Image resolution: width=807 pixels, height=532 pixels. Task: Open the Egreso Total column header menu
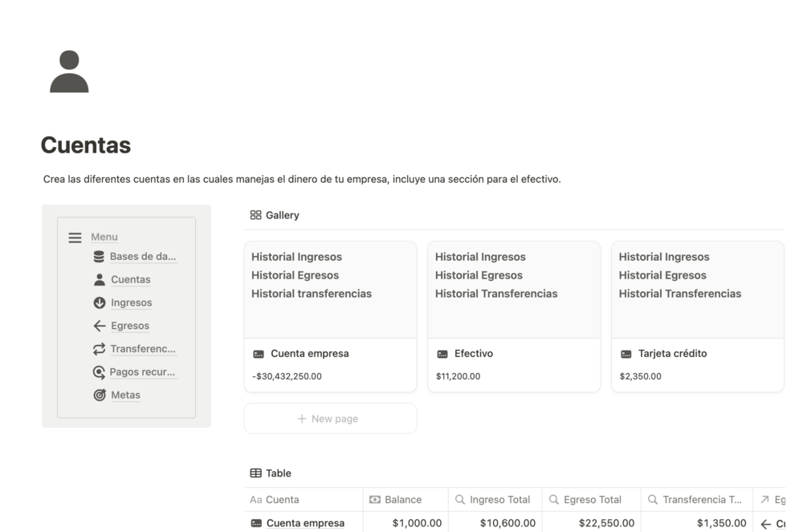(592, 500)
